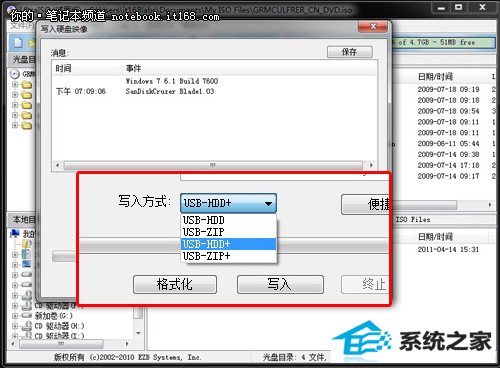Click the 'ISO Files' path label
Viewport: 500px width, 368px height.
point(413,220)
